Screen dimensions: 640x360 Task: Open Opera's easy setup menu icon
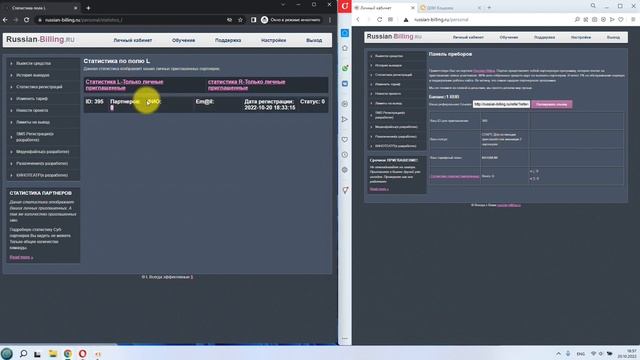[633, 20]
